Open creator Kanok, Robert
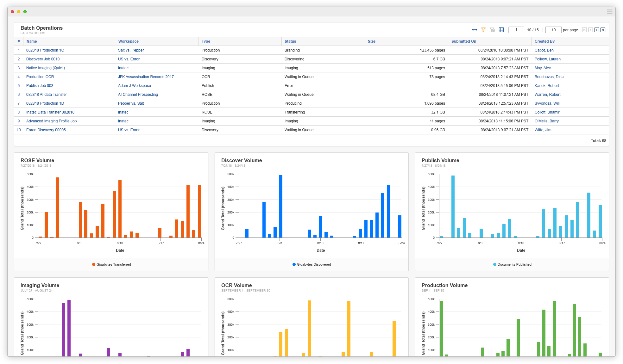Image resolution: width=623 pixels, height=364 pixels. [547, 86]
